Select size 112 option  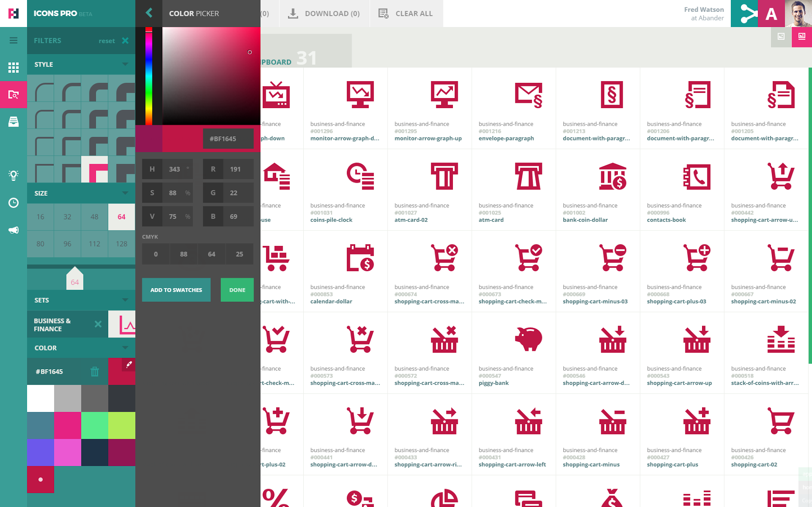(95, 244)
